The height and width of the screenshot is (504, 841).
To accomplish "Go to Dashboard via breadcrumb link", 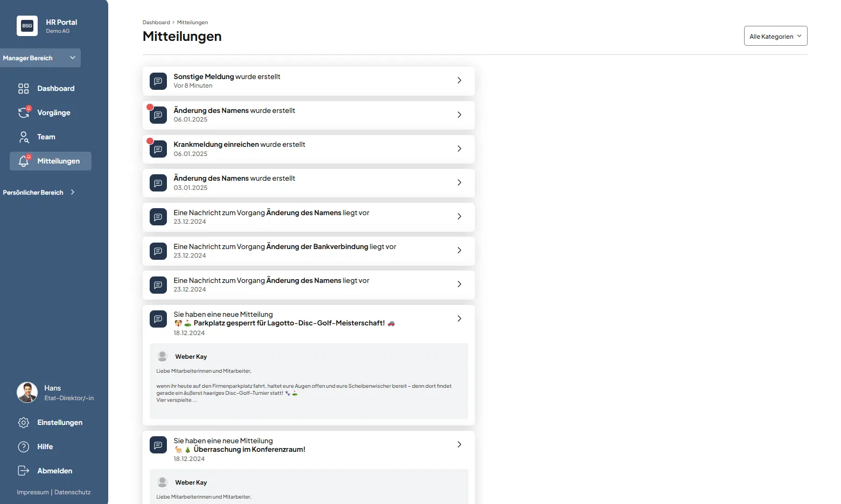I will 156,23.
